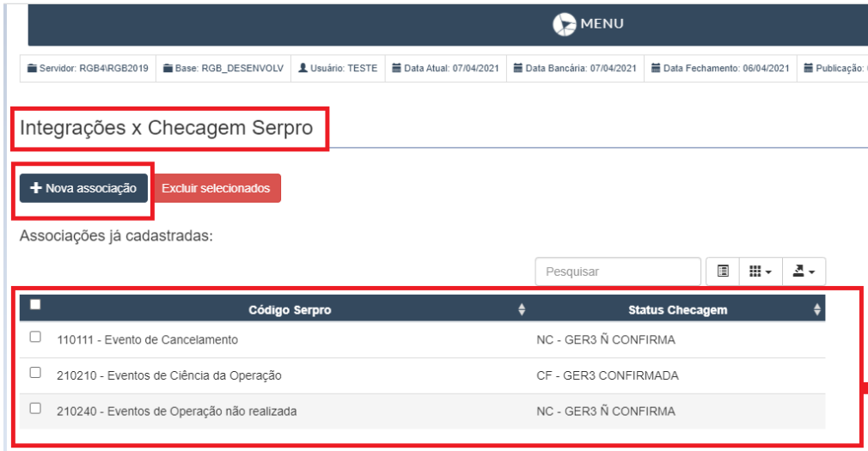Click the Data Fechamento calendar icon
This screenshot has height=451, width=868.
[x=657, y=69]
